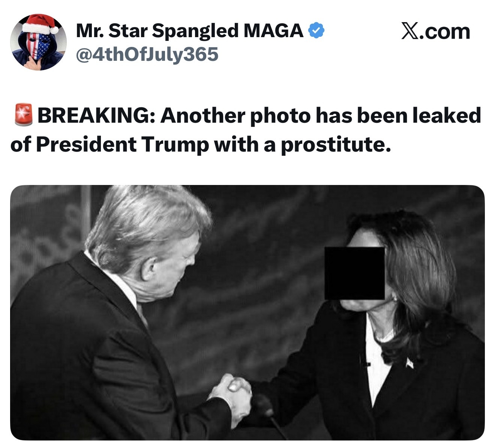Image resolution: width=495 pixels, height=448 pixels.
Task: Open the flag-masked profile avatar
Action: [x=38, y=42]
